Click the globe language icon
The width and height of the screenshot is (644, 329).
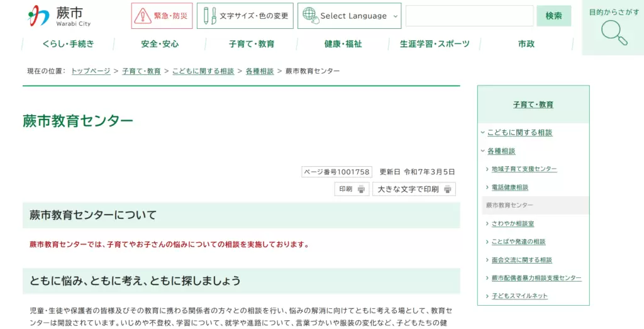point(311,16)
